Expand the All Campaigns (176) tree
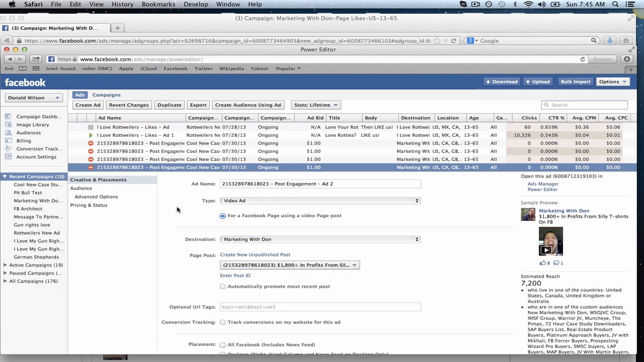 coord(5,281)
